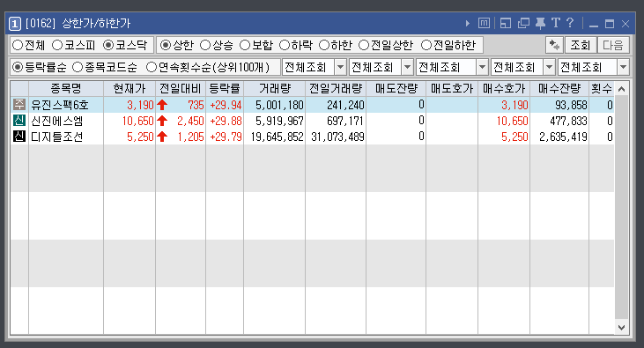Click the 종목명 column header
The image size is (644, 348).
tap(66, 88)
